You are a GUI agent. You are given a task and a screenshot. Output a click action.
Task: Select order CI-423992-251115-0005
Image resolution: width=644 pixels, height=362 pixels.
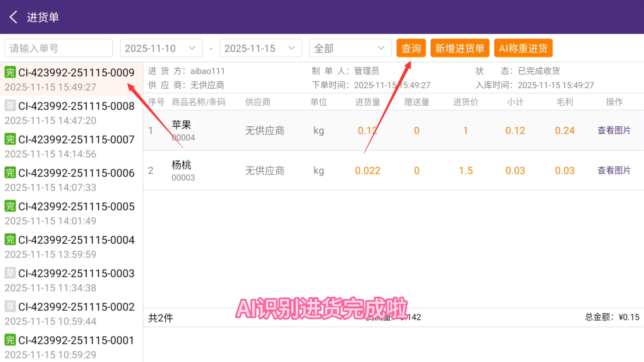76,206
